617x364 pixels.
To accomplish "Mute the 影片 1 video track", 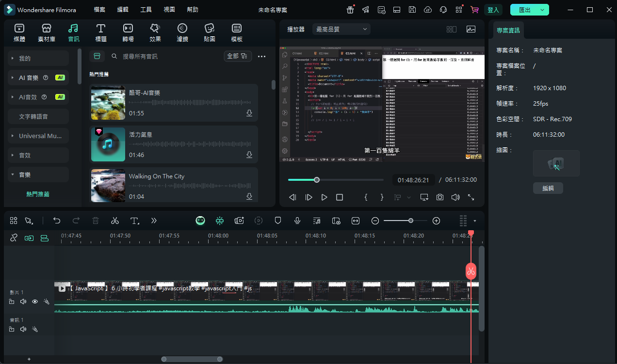I will [23, 301].
